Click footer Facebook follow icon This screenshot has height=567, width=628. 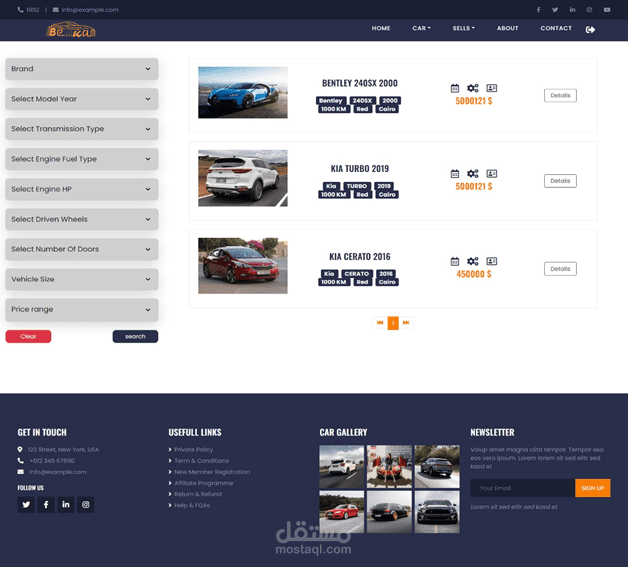tap(46, 505)
